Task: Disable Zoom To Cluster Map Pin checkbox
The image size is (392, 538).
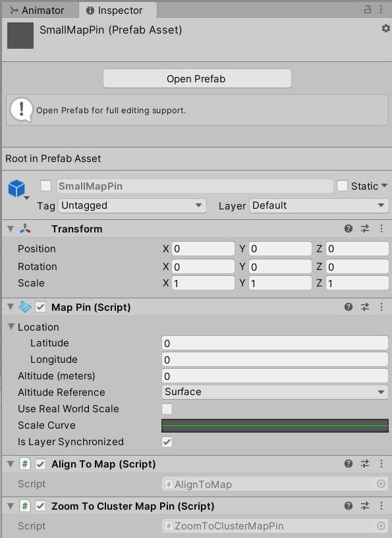Action: pyautogui.click(x=40, y=506)
